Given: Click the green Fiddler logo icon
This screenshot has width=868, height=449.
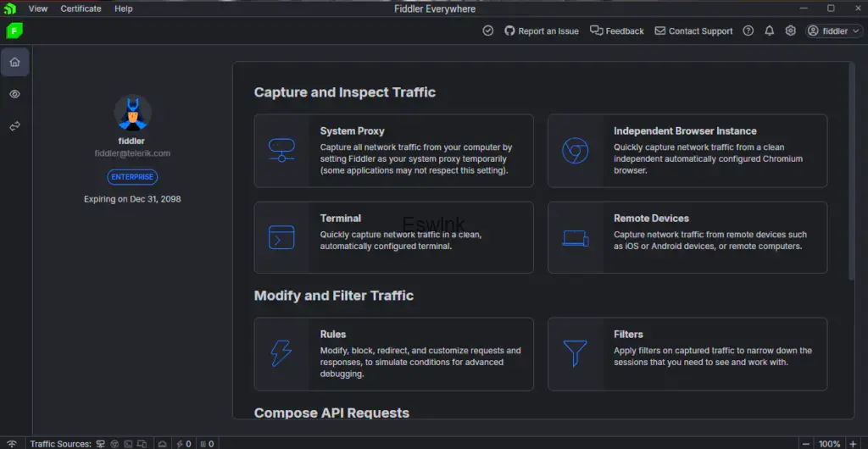Looking at the screenshot, I should coord(14,30).
